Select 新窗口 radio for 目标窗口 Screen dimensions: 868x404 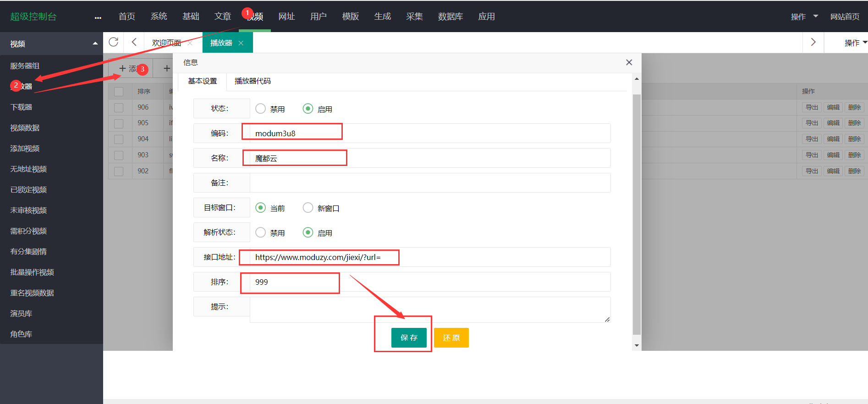tap(308, 208)
